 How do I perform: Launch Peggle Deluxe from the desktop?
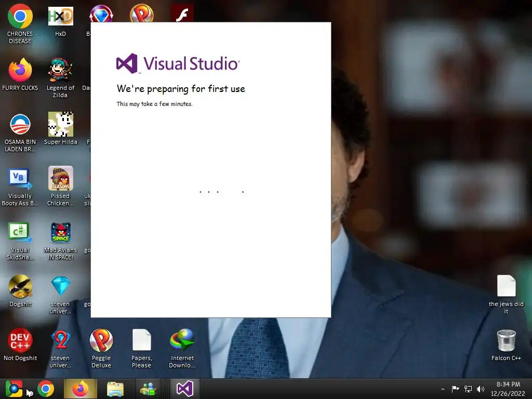click(x=101, y=348)
